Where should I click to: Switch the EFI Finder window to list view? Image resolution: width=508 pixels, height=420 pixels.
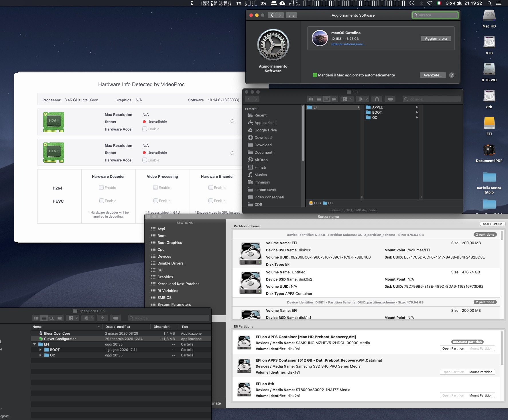pyautogui.click(x=318, y=99)
